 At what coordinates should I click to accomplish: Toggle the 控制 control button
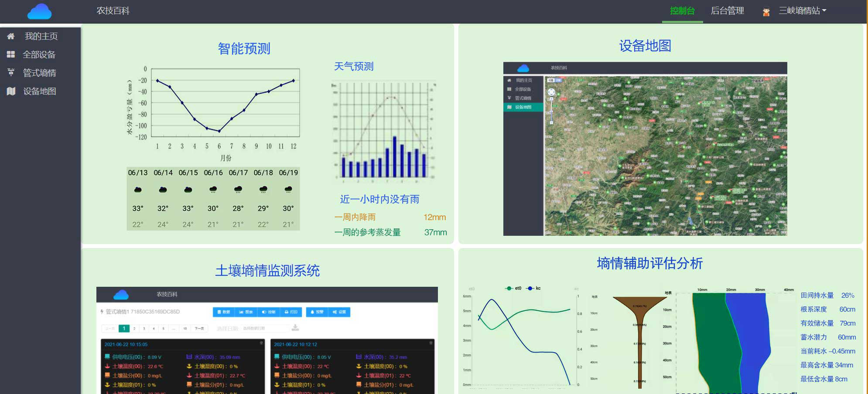(269, 312)
